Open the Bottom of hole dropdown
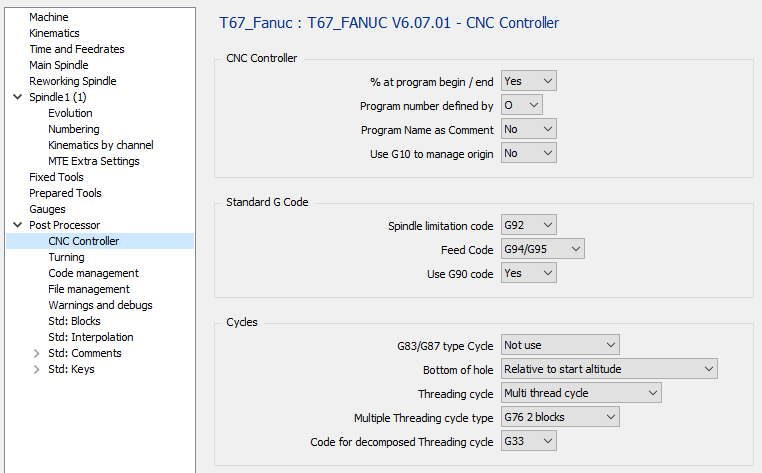The image size is (762, 473). [x=608, y=369]
